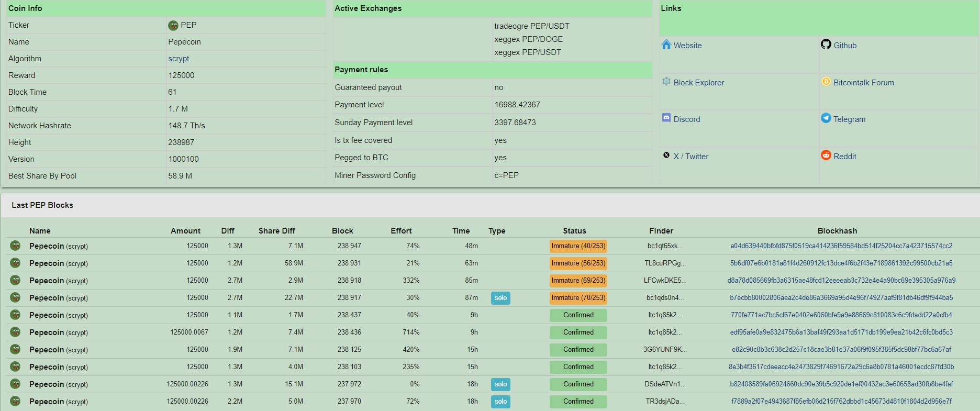Viewport: 980px width, 411px height.
Task: Click the Website home icon
Action: coord(666,45)
